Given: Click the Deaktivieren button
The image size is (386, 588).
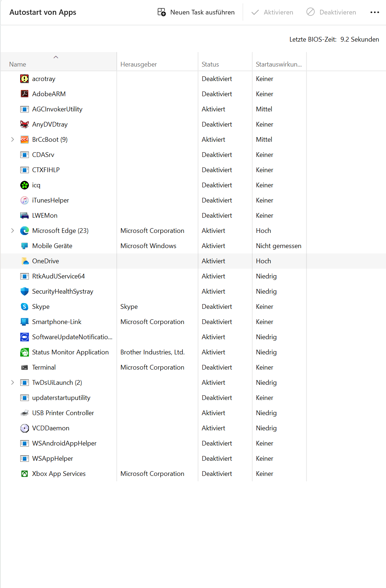Looking at the screenshot, I should [x=331, y=12].
